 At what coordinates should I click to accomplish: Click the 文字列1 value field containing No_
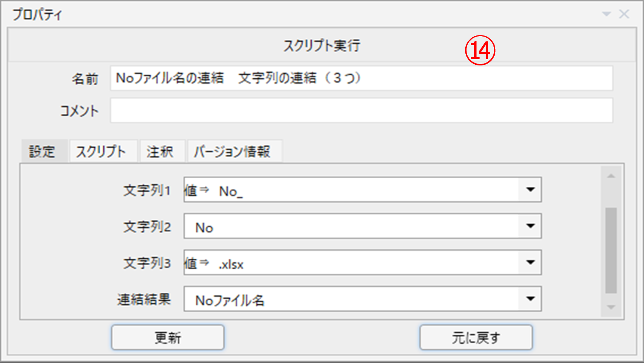[x=351, y=190]
